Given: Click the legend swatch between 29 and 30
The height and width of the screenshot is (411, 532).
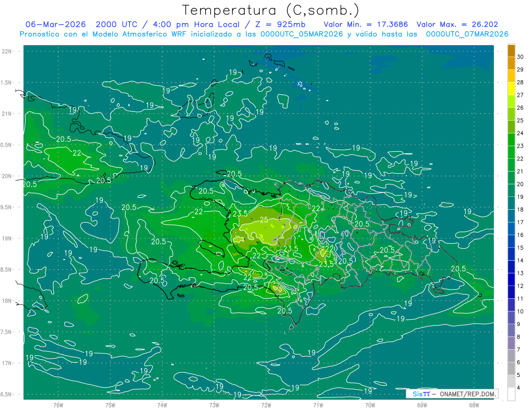Looking at the screenshot, I should click(x=511, y=63).
